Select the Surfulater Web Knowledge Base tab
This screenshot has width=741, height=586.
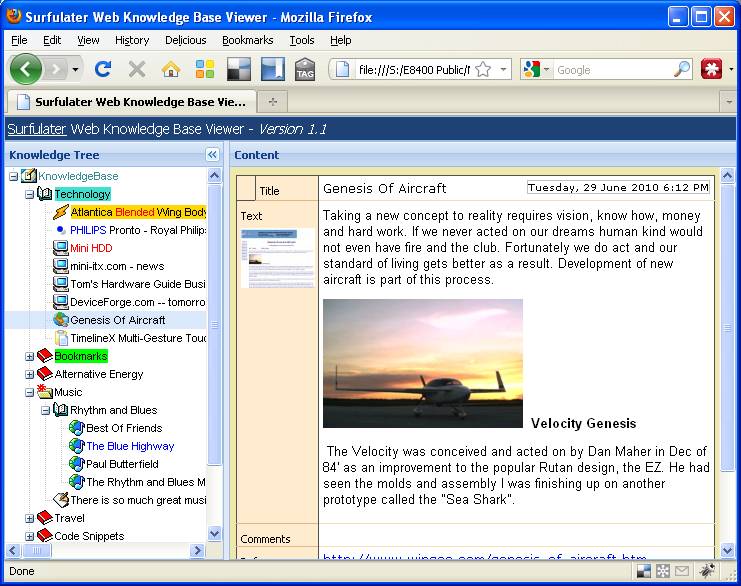[x=132, y=102]
